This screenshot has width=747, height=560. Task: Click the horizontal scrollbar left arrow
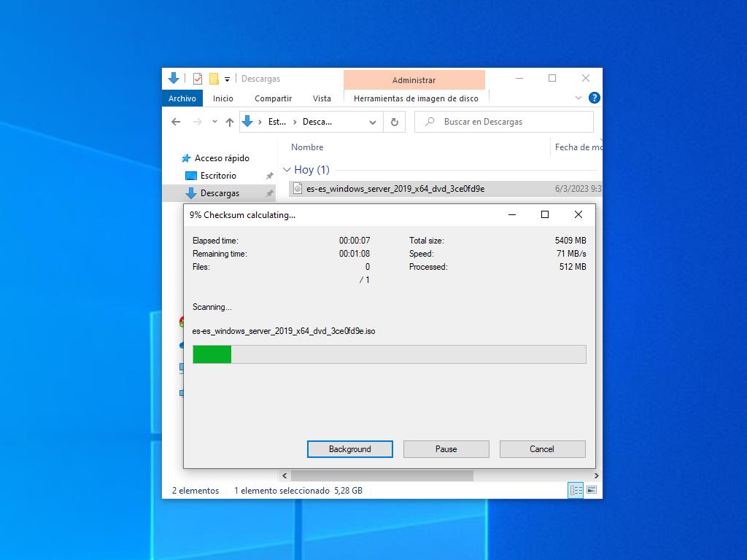[285, 475]
